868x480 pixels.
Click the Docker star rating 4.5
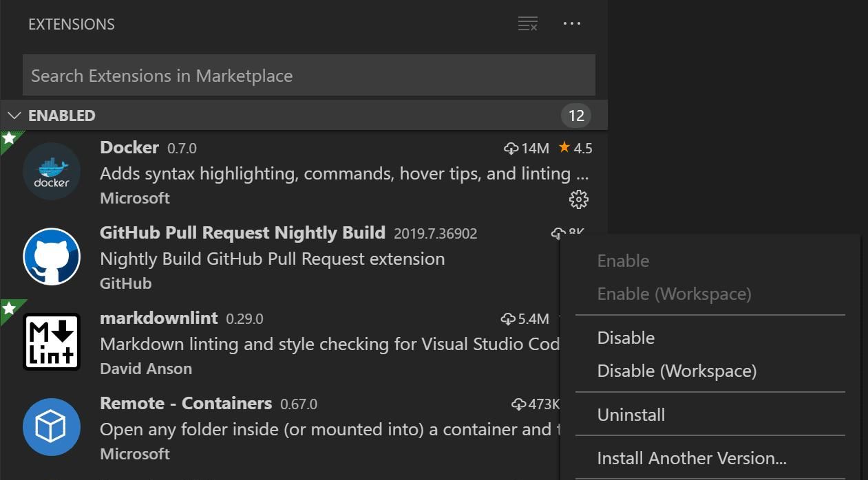point(575,149)
